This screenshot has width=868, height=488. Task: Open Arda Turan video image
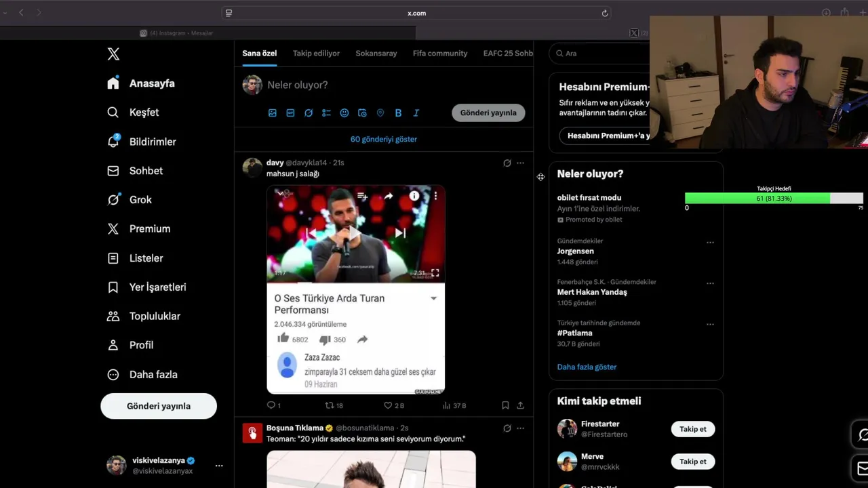click(356, 289)
